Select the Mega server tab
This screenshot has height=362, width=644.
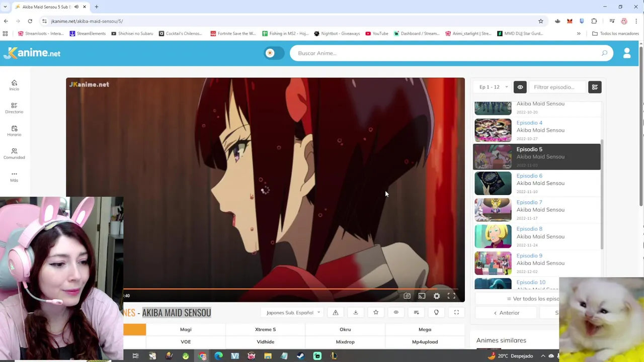tap(425, 329)
